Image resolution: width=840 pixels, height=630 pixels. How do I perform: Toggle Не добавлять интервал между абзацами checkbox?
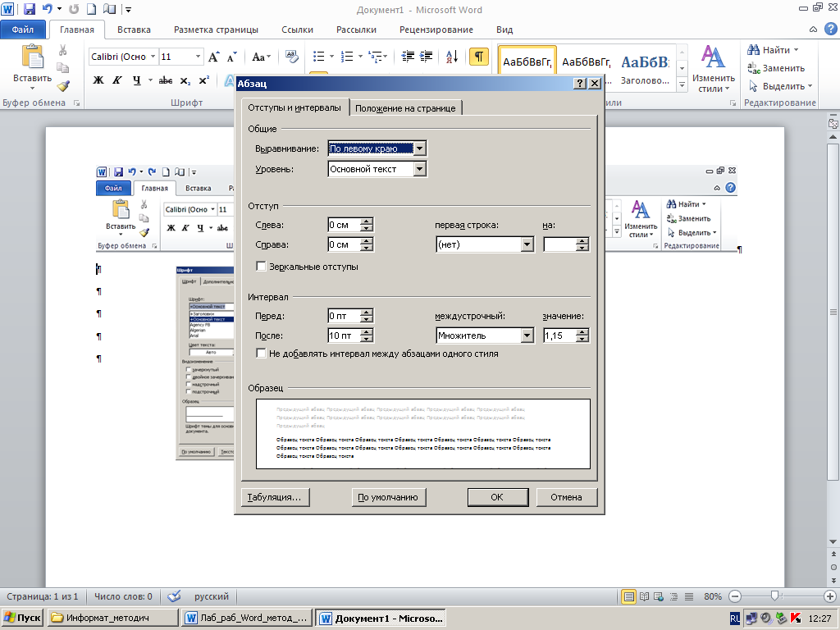261,353
